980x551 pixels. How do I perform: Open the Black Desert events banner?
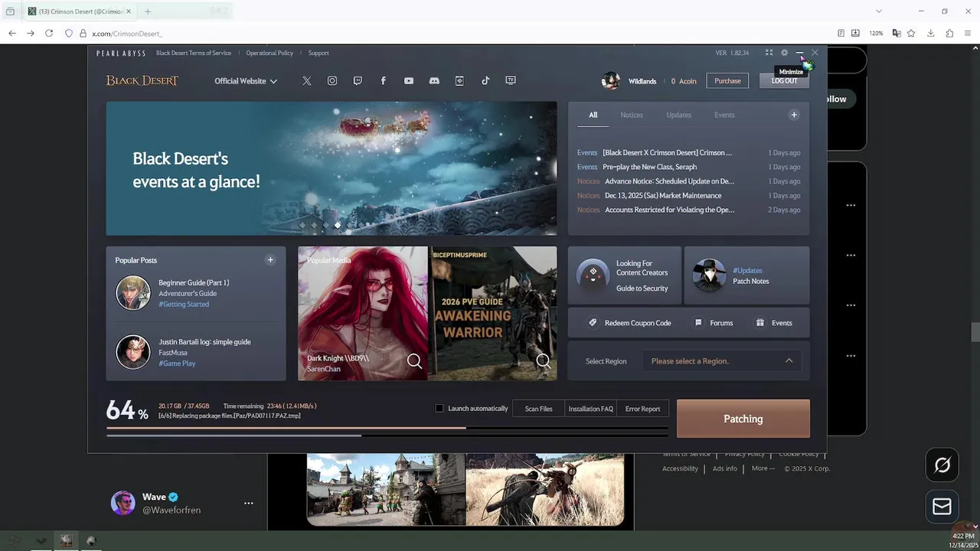(332, 168)
